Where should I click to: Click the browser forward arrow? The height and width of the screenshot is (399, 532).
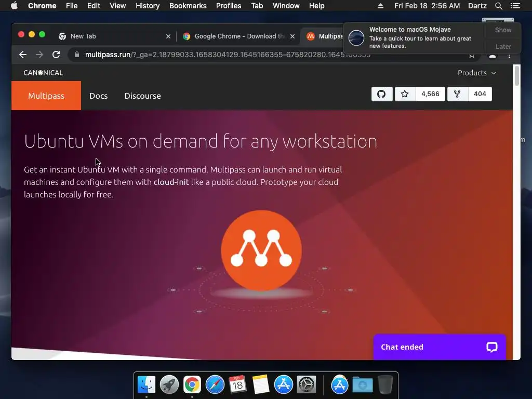39,55
